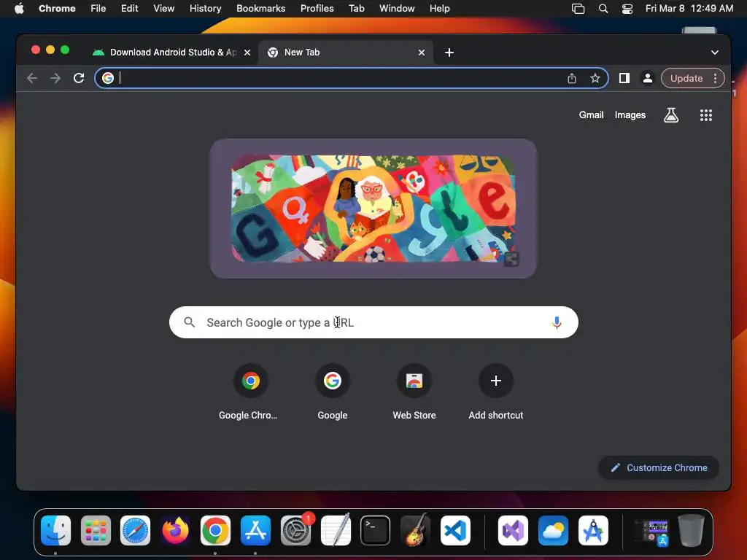The width and height of the screenshot is (747, 560).
Task: Open Google Chrome shortcut tile
Action: (250, 381)
